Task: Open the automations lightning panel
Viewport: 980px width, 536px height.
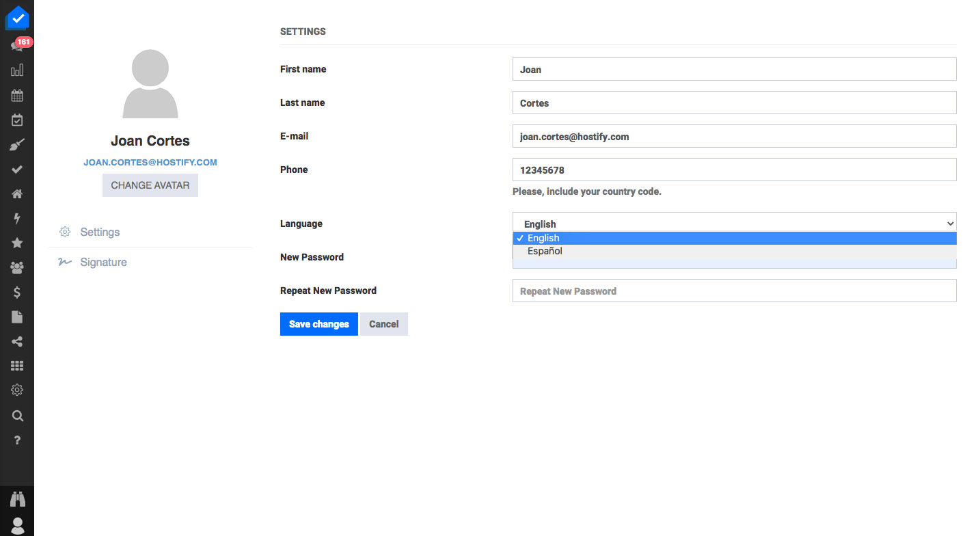Action: 17,218
